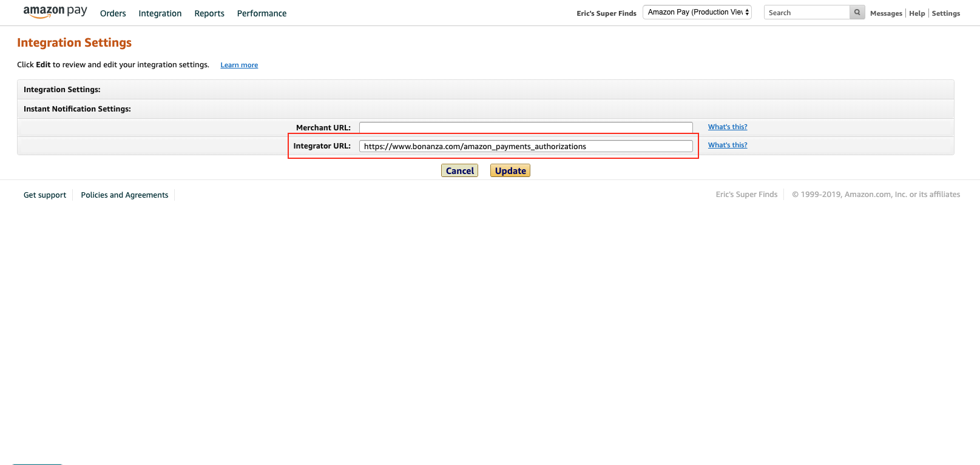Screen dimensions: 980x465
Task: Click into the Search field
Action: (806, 12)
